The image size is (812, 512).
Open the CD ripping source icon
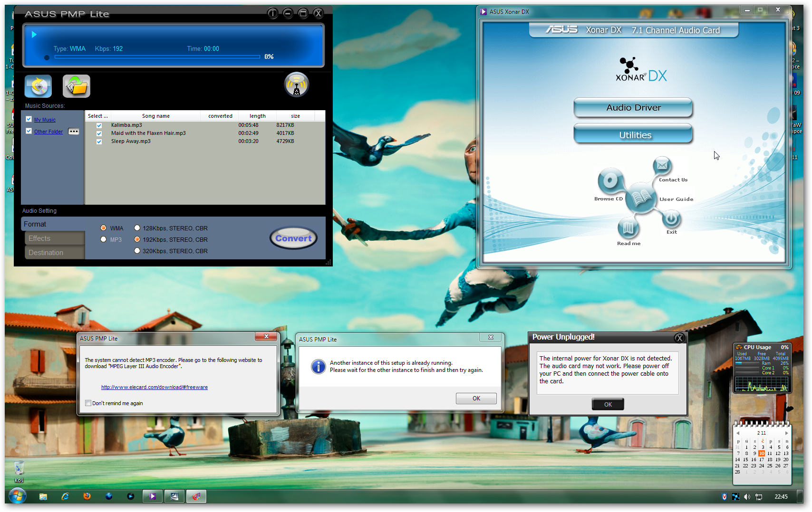click(x=39, y=86)
